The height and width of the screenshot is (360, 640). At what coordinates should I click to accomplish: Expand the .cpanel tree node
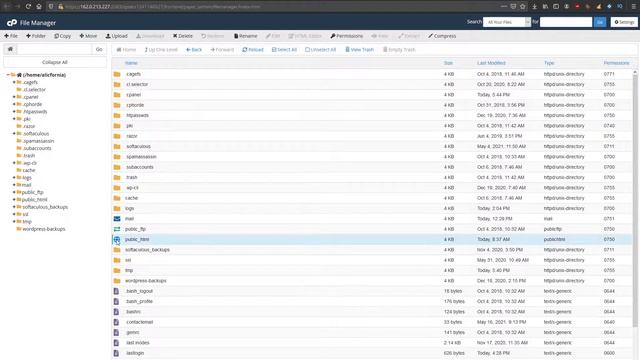tap(14, 97)
